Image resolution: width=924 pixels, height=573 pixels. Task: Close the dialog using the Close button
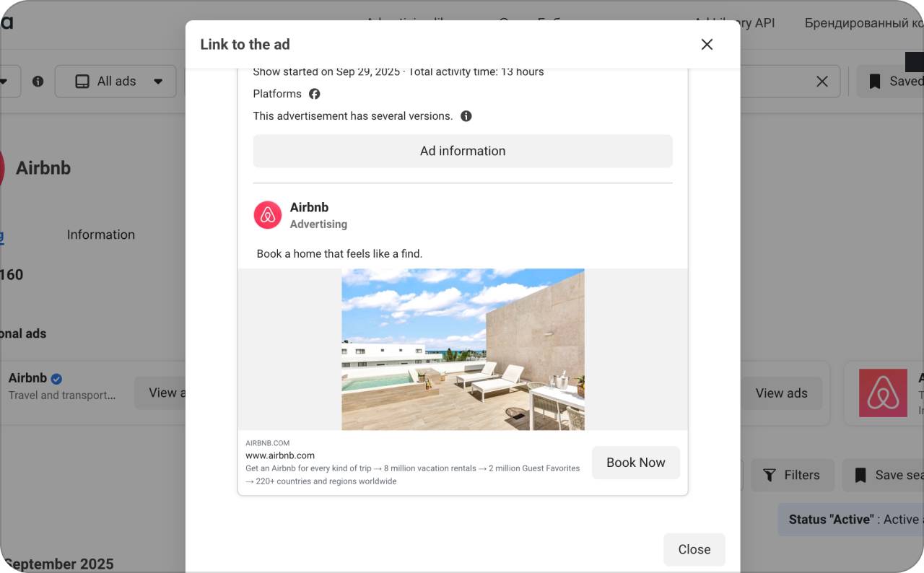click(x=694, y=549)
